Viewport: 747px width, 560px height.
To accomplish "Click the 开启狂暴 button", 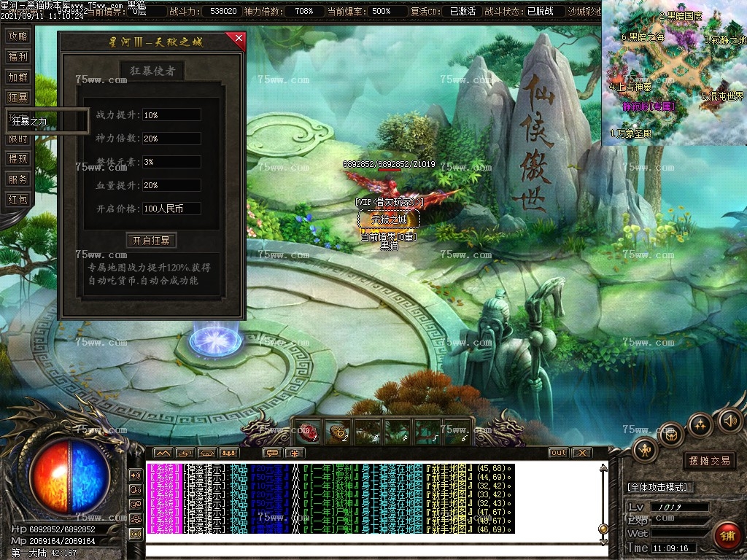I will point(152,241).
